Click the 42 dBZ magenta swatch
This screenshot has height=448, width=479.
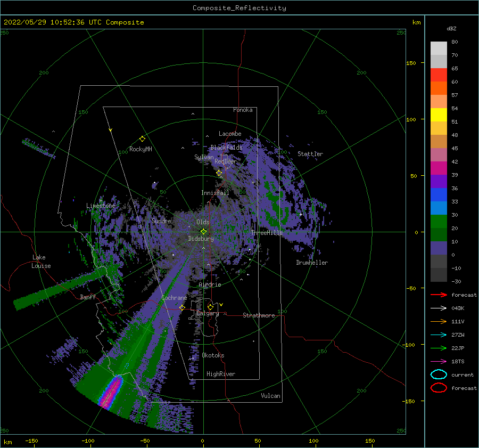pyautogui.click(x=439, y=168)
